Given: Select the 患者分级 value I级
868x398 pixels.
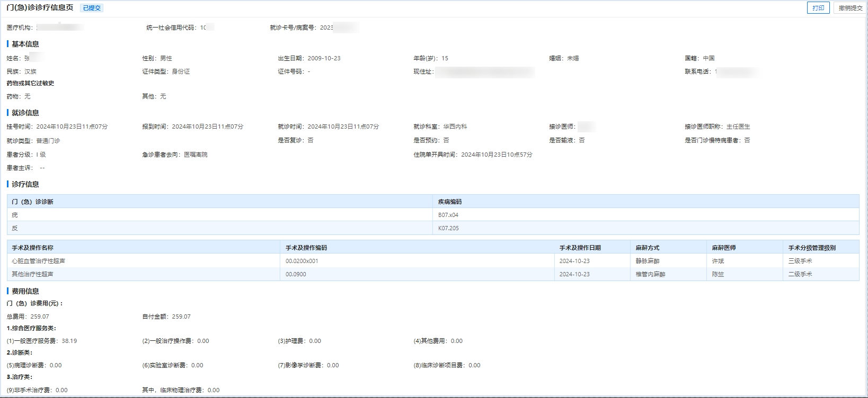Looking at the screenshot, I should (41, 155).
